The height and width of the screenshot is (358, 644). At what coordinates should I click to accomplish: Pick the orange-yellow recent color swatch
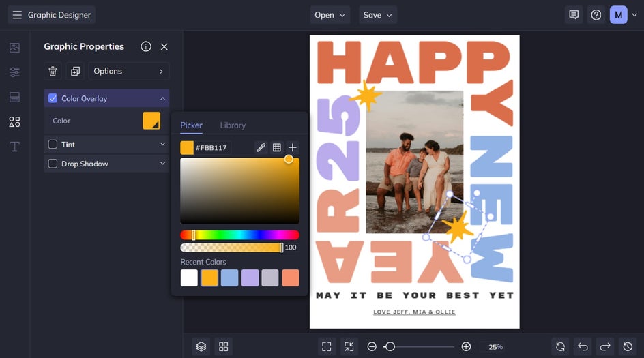[x=209, y=278]
